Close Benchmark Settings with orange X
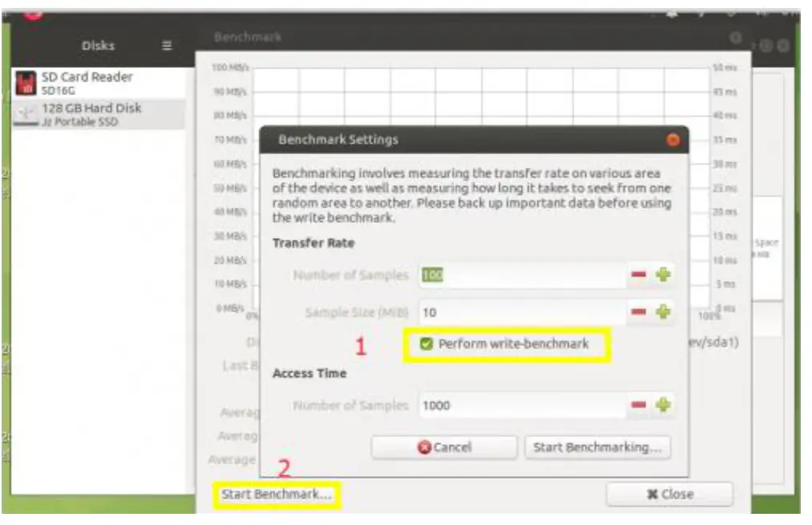Image resolution: width=812 pixels, height=525 pixels. pos(673,140)
